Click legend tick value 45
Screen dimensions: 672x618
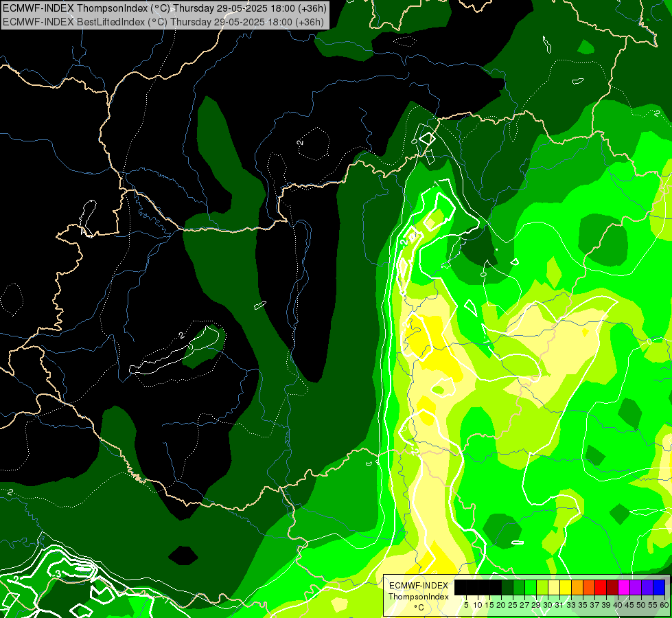[x=629, y=605]
